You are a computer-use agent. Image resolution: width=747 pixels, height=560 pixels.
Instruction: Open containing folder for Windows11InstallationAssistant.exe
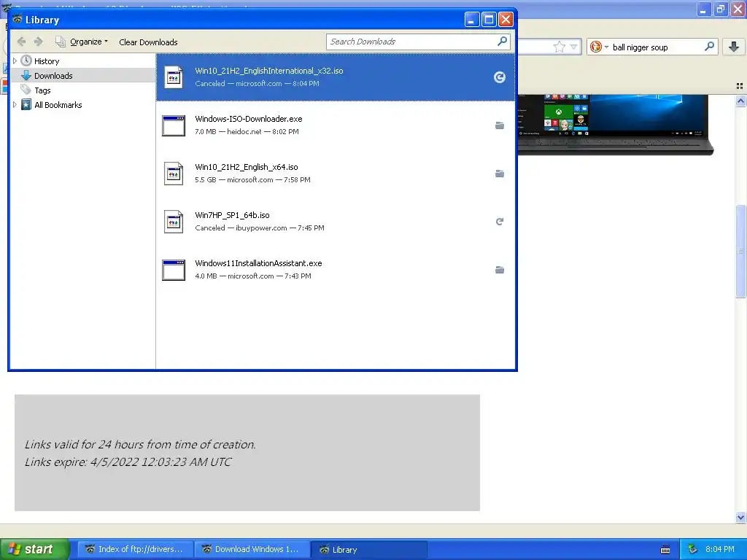499,270
